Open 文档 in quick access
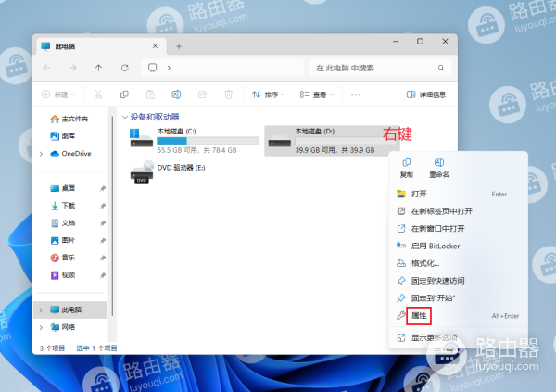This screenshot has width=556, height=392. pyautogui.click(x=63, y=222)
